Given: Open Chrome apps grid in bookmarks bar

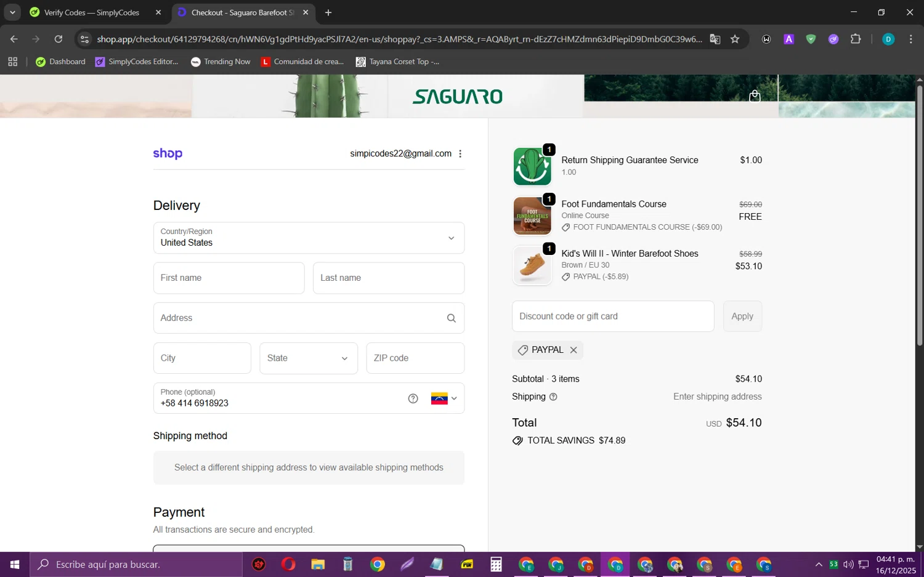Looking at the screenshot, I should coord(13,62).
